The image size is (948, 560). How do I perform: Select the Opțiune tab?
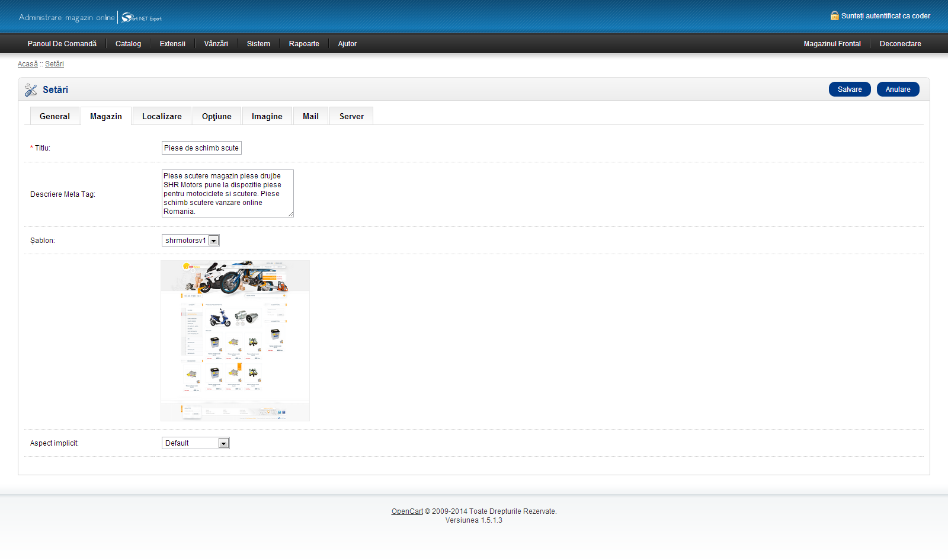(x=216, y=117)
